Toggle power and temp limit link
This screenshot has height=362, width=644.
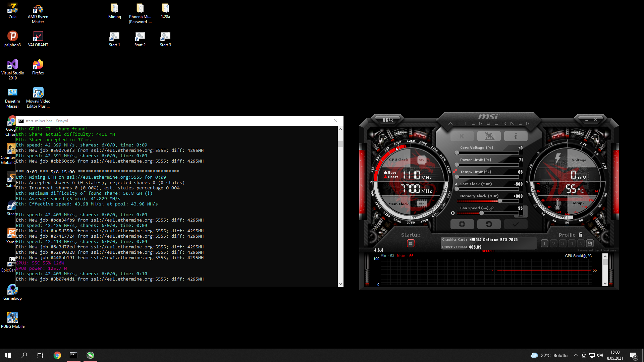pos(455,171)
